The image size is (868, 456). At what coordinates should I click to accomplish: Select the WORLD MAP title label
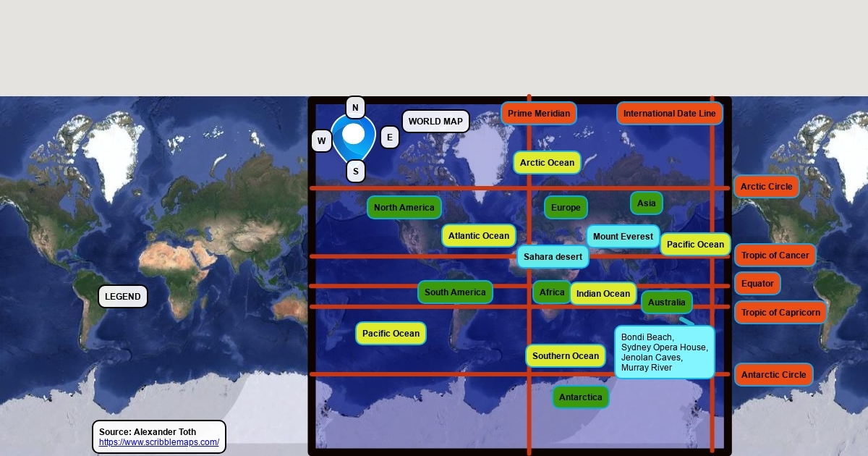click(x=435, y=122)
